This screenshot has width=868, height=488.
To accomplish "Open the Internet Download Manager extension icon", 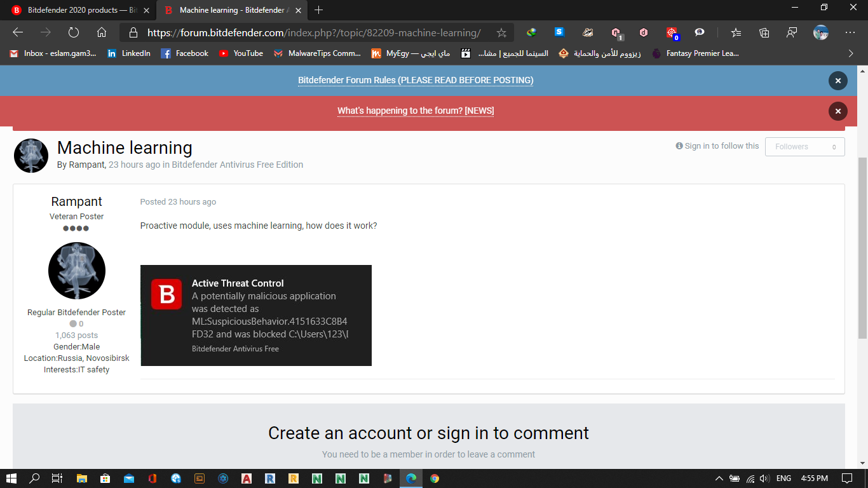I will (531, 32).
